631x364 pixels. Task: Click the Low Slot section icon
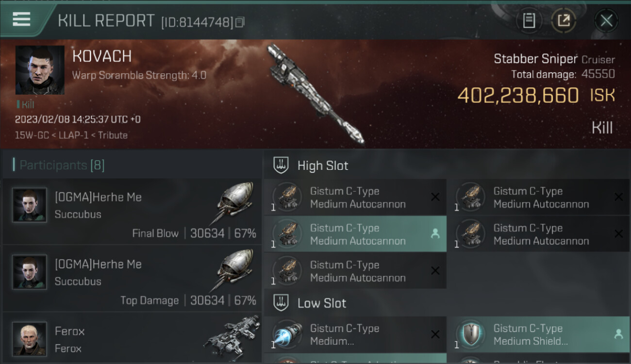(282, 303)
